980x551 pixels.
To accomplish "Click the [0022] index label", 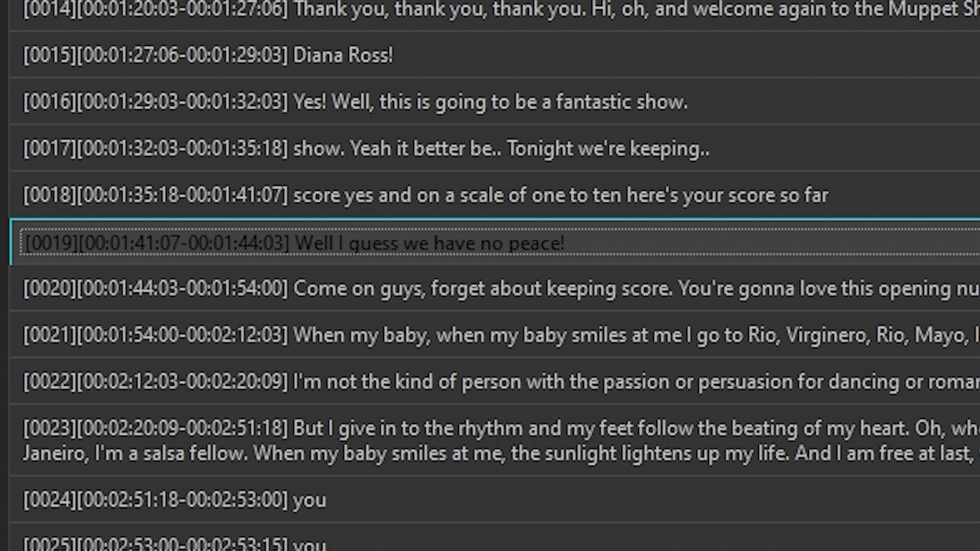I will (50, 382).
